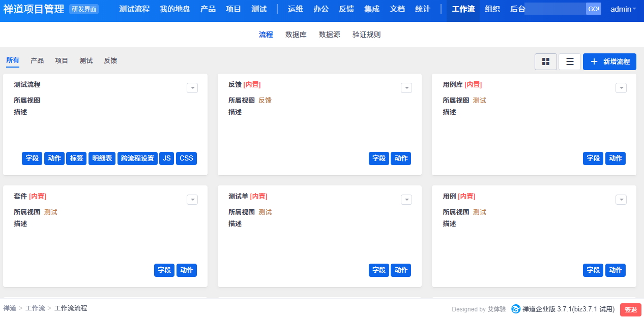Open dropdown on 测试流程 card
The height and width of the screenshot is (318, 644).
point(192,88)
